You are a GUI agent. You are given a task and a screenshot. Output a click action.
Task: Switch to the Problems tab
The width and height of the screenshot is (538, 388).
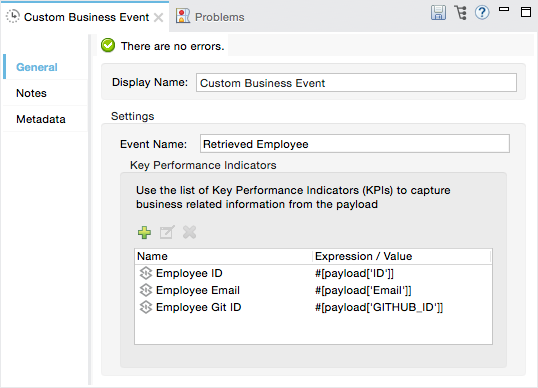tap(210, 16)
